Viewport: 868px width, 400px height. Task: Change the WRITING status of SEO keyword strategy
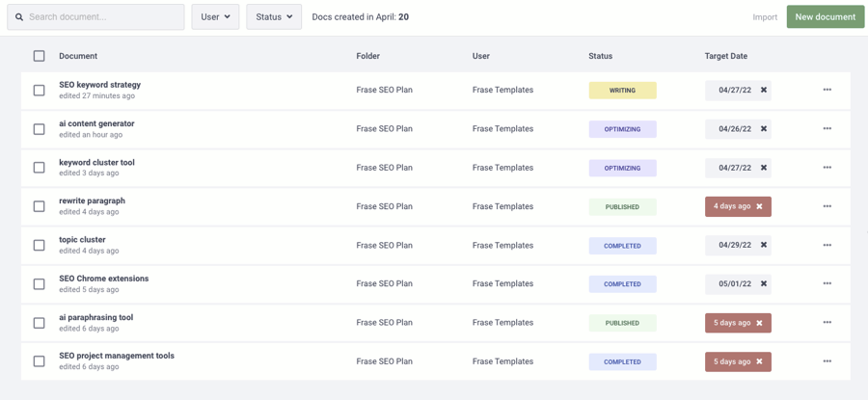[622, 91]
